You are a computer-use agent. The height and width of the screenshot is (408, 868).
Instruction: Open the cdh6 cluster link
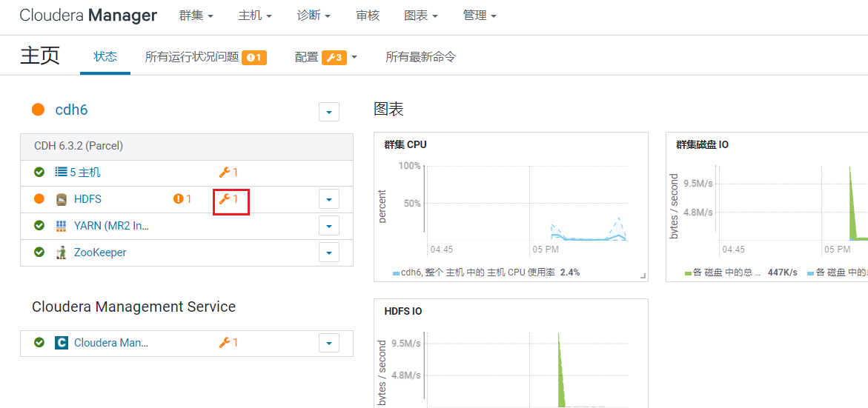point(71,110)
